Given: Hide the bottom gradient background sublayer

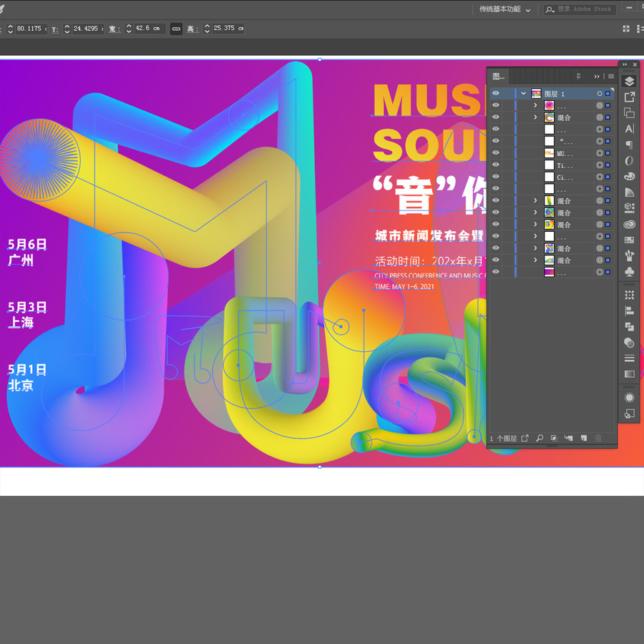Looking at the screenshot, I should (x=496, y=272).
